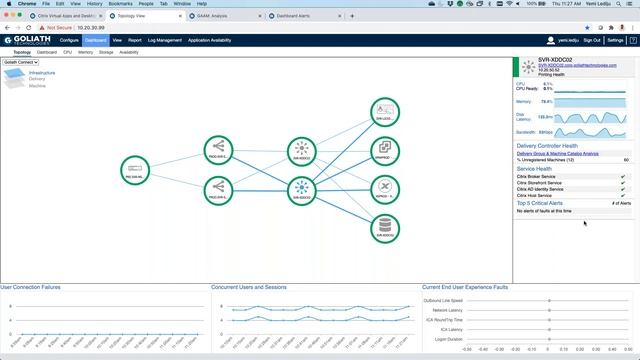Open the Apple menu
Image resolution: width=640 pixels, height=360 pixels.
pyautogui.click(x=9, y=4)
